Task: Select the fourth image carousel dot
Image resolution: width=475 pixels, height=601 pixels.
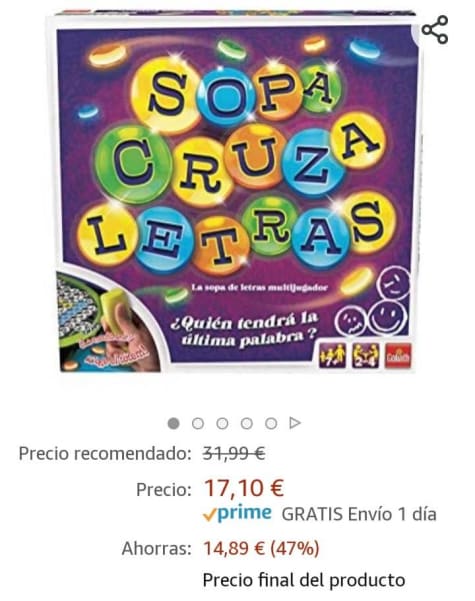Action: coord(247,424)
